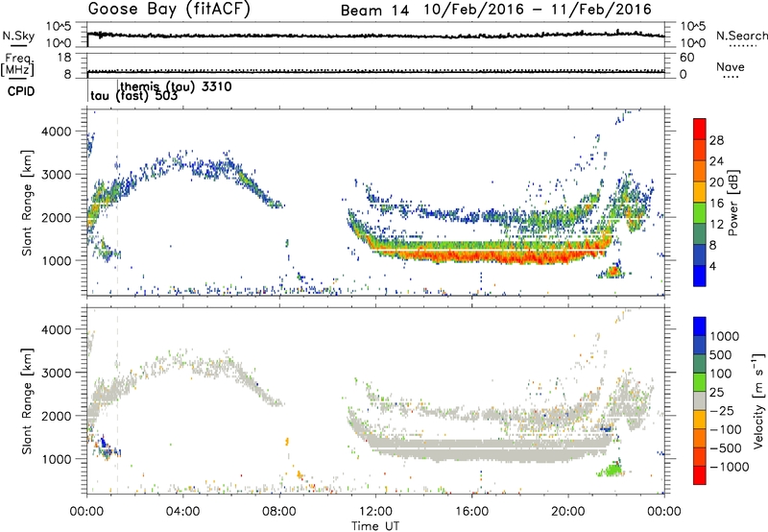Click the 'N.Search' legend label
Viewport: 768px width, 532px height.
pyautogui.click(x=742, y=36)
